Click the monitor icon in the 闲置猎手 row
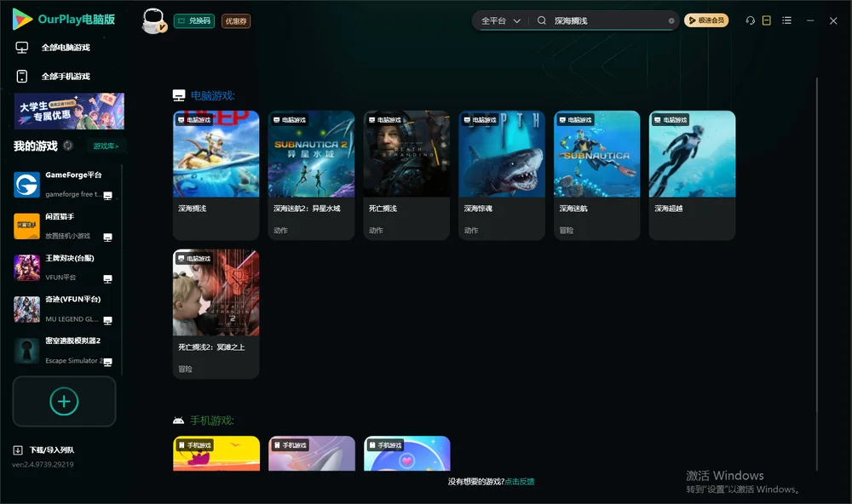 click(x=107, y=238)
